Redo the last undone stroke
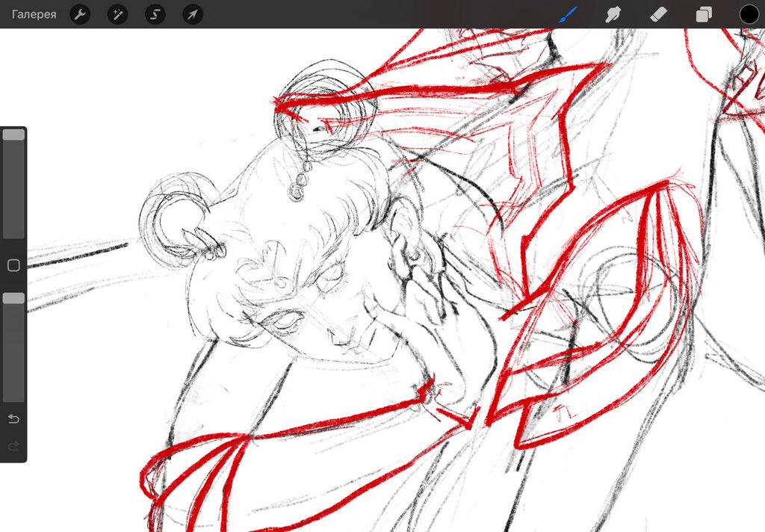 (13, 445)
